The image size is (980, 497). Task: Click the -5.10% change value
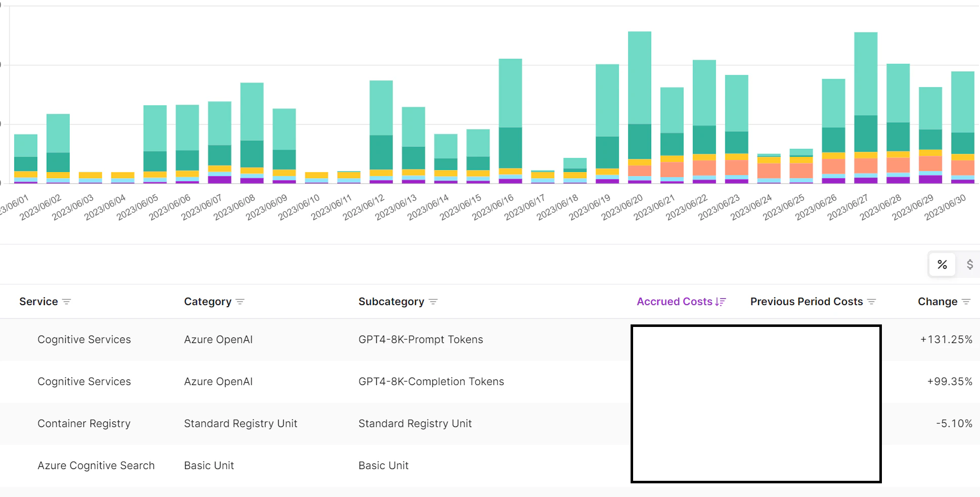[954, 424]
